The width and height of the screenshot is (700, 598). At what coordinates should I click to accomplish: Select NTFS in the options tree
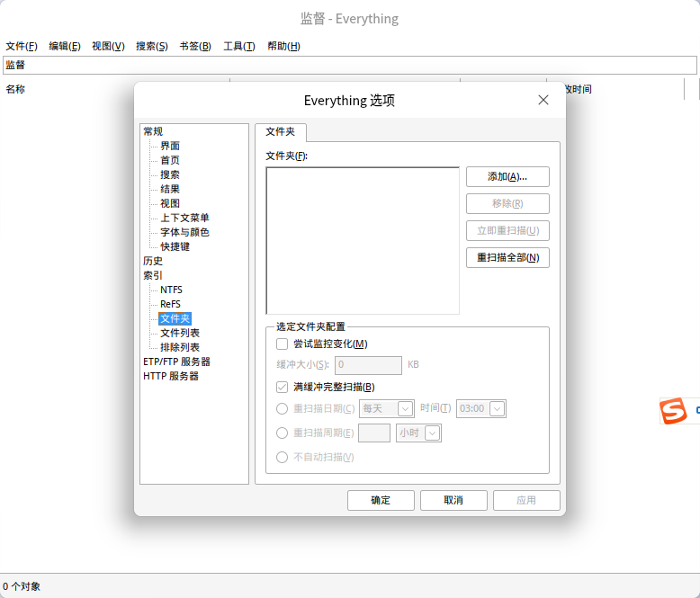point(172,290)
